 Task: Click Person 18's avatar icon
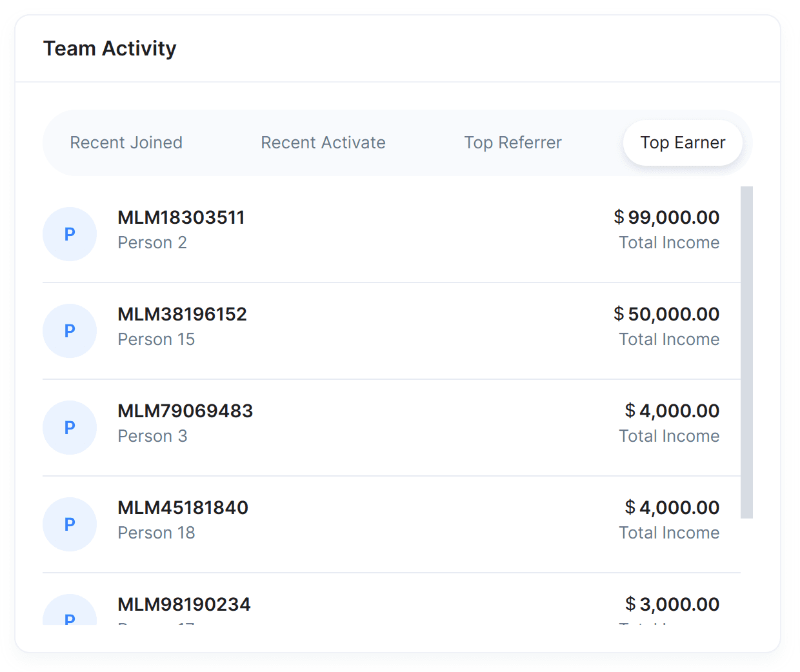pos(70,524)
